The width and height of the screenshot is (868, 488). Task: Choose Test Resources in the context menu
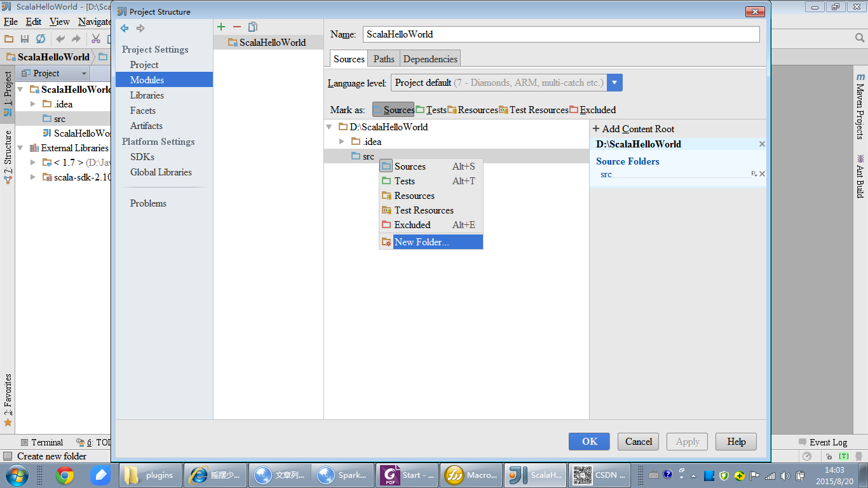[x=431, y=210]
